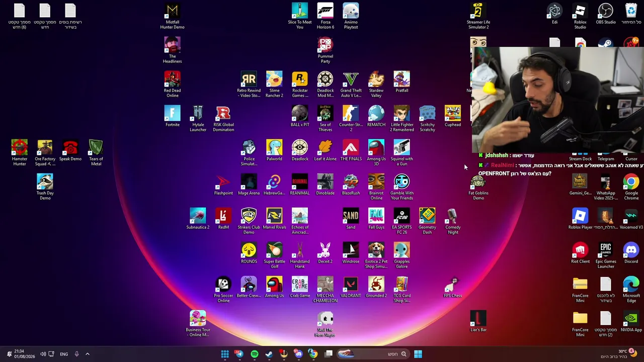Viewport: 644px width, 362px height.
Task: Select the Counter-Strike 2 shortcut
Action: (x=351, y=119)
